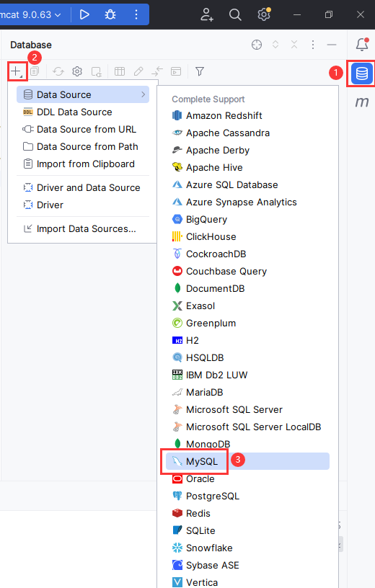The height and width of the screenshot is (588, 375).
Task: Select Import Data Sources...
Action: [x=83, y=228]
